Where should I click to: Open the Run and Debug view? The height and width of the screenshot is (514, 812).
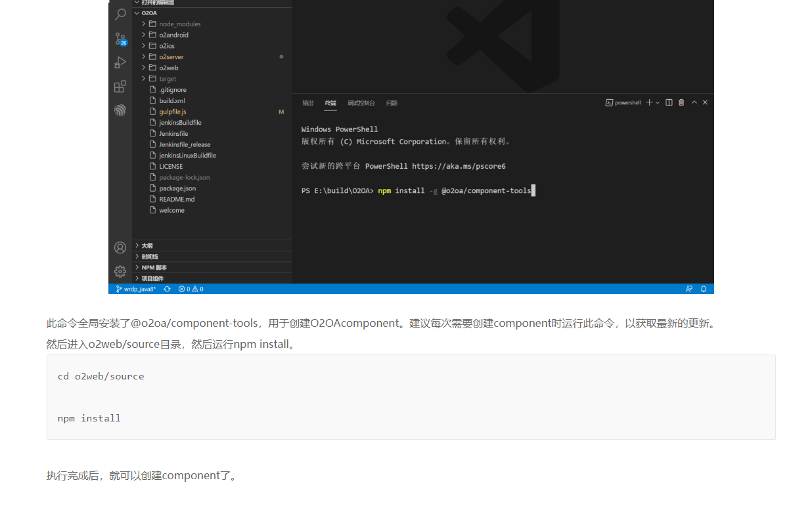120,62
